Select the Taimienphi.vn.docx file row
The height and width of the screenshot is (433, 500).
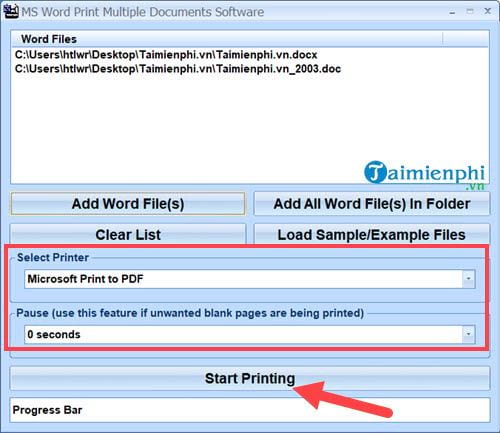click(x=166, y=54)
